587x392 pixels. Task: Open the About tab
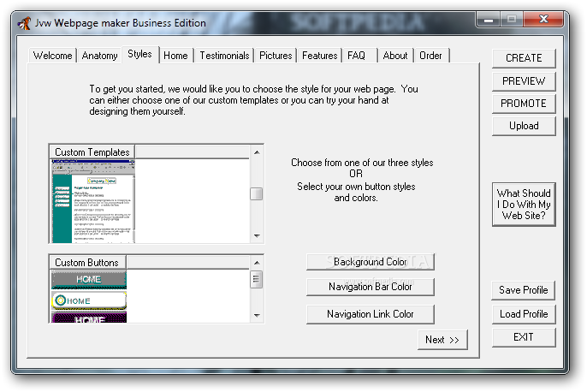(x=395, y=56)
